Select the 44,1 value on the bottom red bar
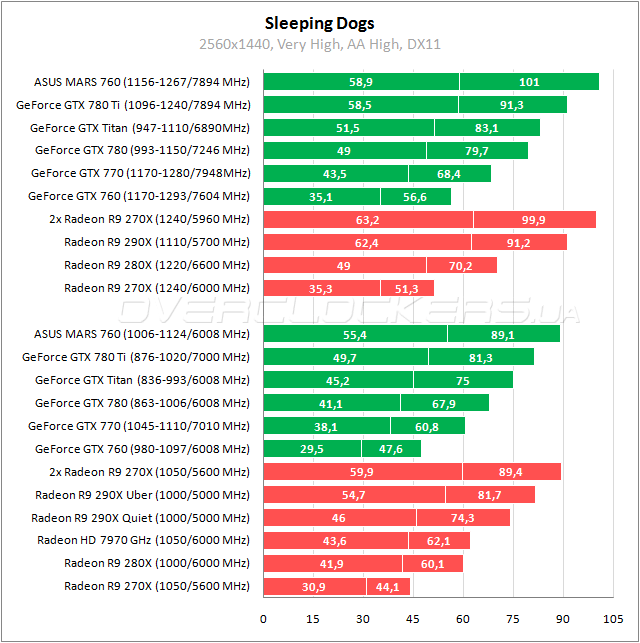 388,586
